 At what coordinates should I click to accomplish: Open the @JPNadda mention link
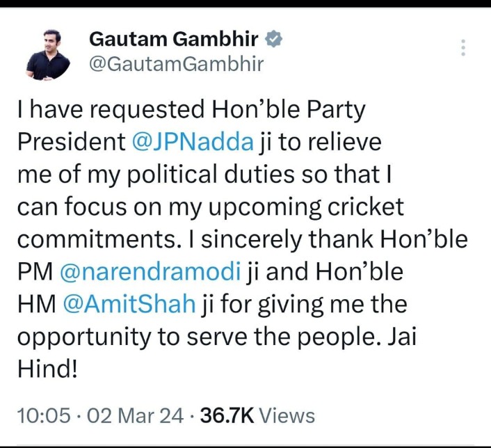192,142
